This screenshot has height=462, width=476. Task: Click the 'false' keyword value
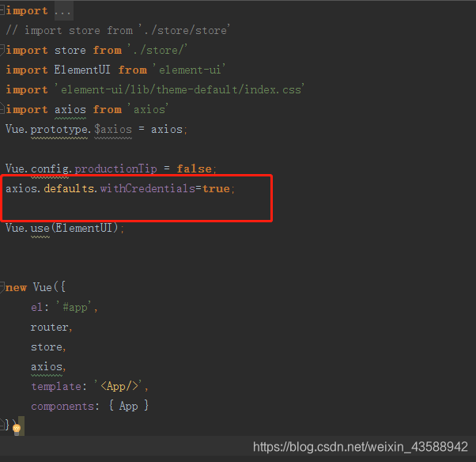pyautogui.click(x=194, y=169)
